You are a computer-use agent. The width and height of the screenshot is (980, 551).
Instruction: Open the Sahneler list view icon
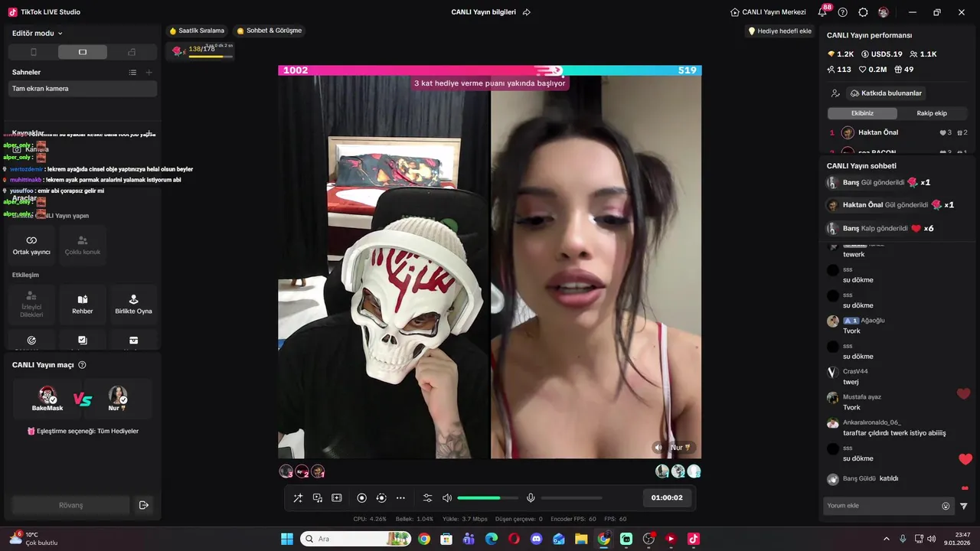coord(132,72)
